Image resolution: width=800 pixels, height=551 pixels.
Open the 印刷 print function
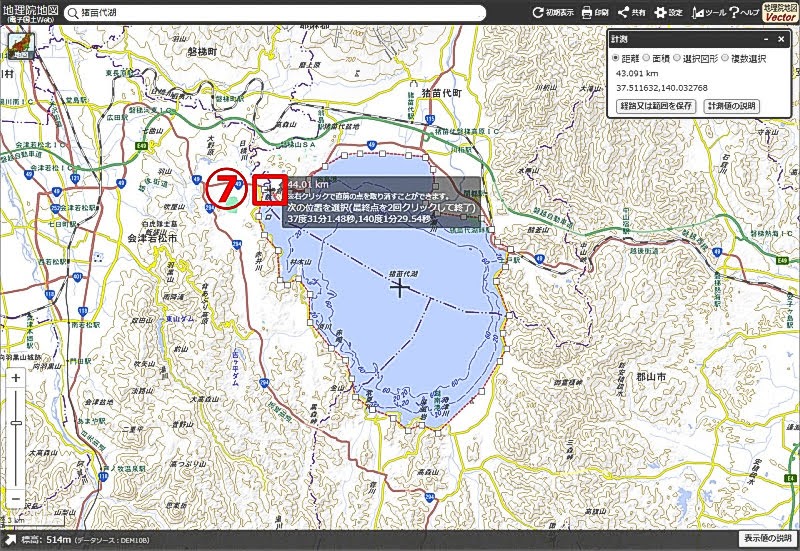coord(595,13)
